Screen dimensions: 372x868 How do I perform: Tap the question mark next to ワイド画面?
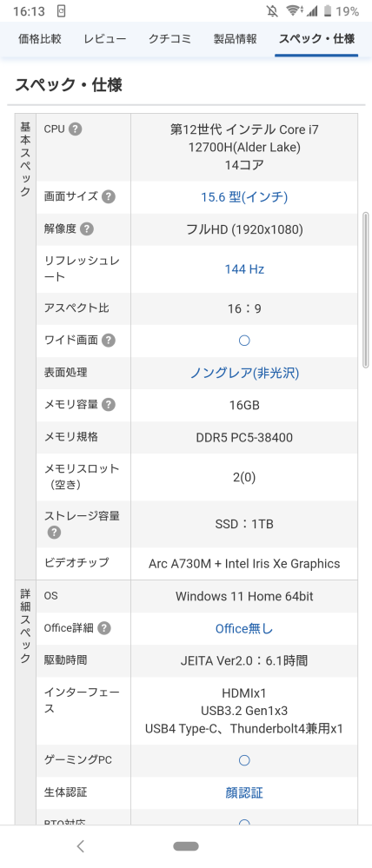click(x=109, y=341)
